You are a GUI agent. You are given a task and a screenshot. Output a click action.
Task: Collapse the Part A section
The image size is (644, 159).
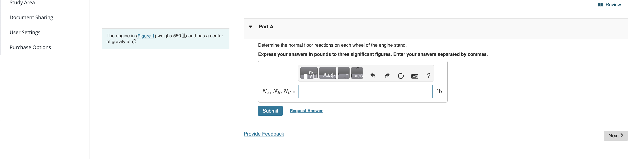251,26
